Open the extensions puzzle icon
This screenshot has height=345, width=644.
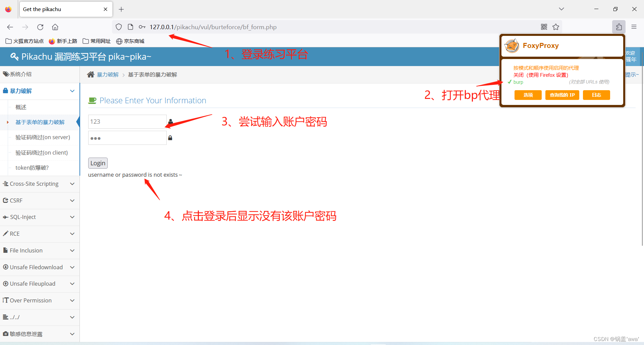619,27
